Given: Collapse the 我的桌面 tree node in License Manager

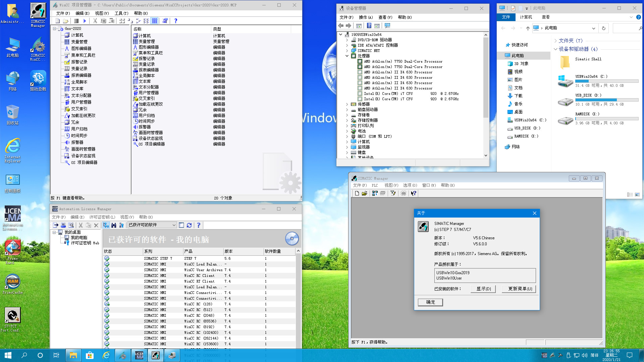Looking at the screenshot, I should [54, 232].
